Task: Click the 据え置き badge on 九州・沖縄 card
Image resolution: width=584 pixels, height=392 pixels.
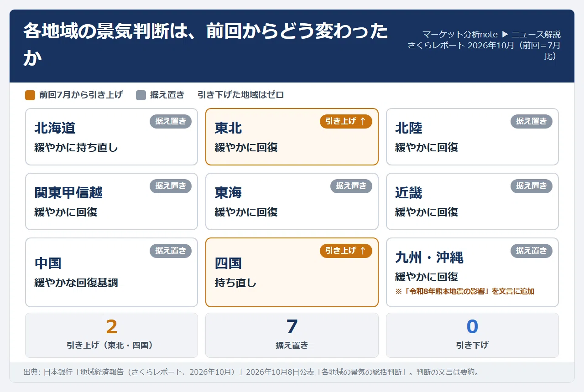Action: [x=532, y=251]
